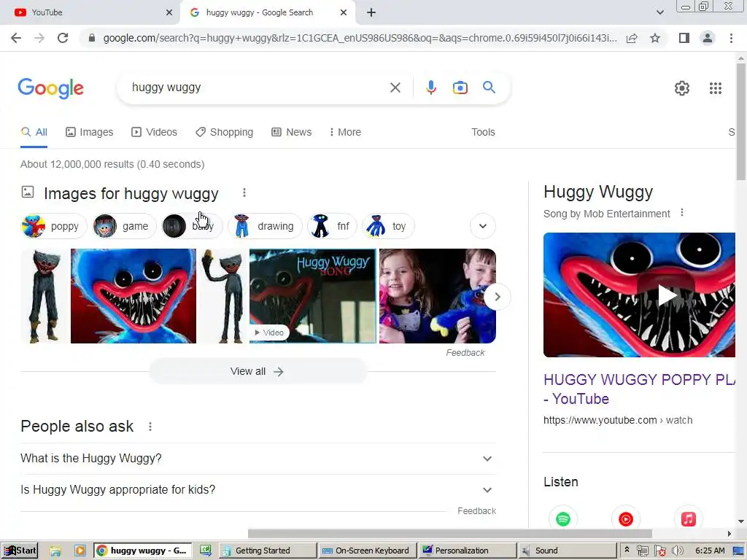Search by image with camera icon
This screenshot has height=560, width=747.
(460, 87)
